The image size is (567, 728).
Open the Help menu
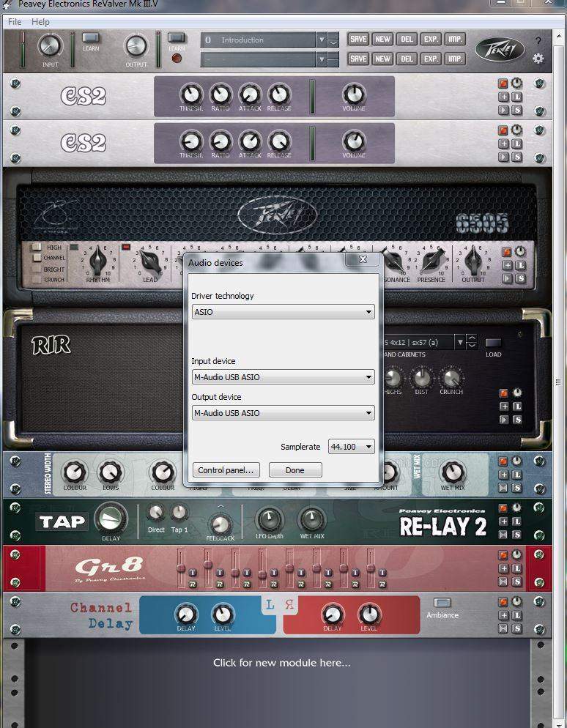coord(41,22)
